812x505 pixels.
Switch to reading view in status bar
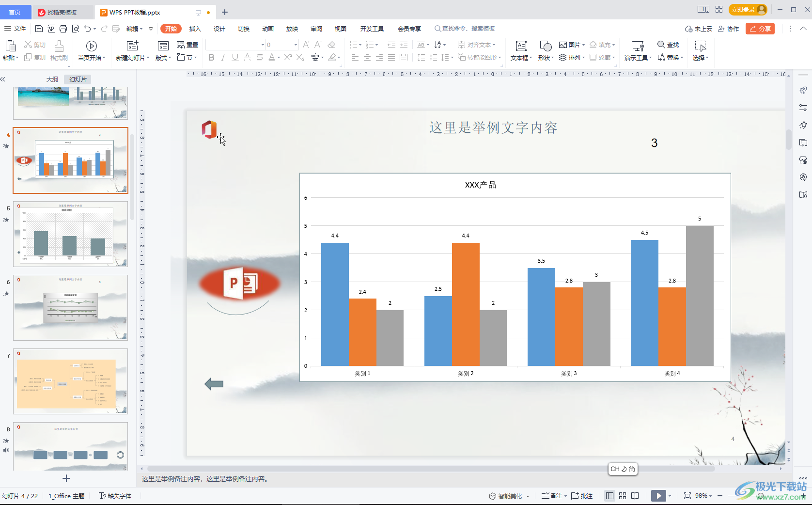635,496
